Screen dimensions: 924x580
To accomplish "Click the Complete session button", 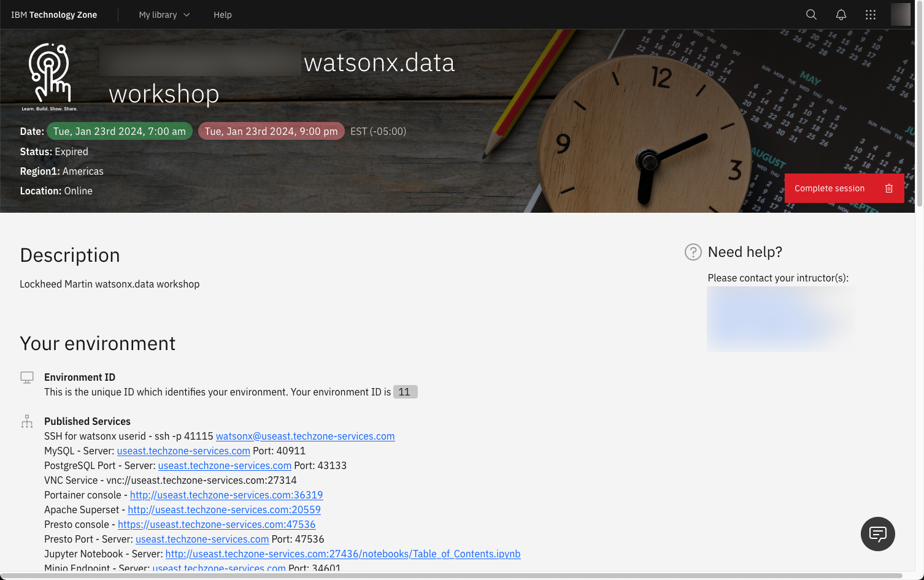I will [x=844, y=188].
